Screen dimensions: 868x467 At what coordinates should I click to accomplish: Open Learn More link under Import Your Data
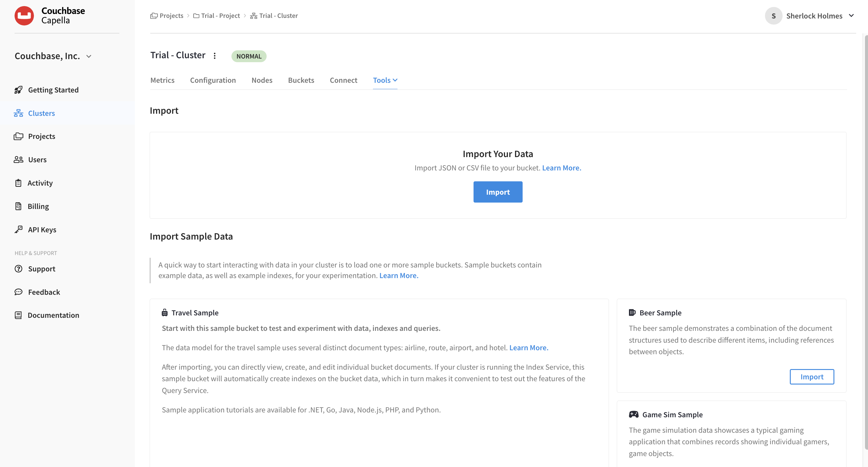point(561,168)
